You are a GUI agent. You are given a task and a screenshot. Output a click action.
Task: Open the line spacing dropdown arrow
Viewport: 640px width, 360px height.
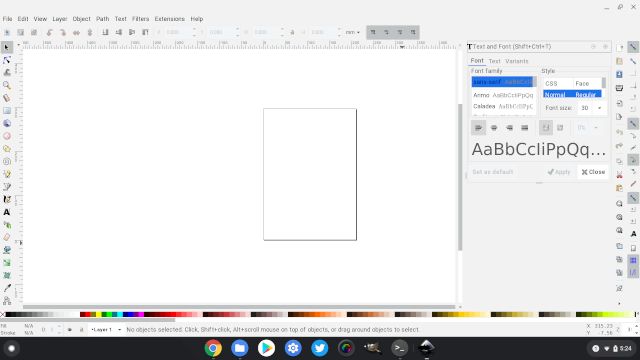click(x=596, y=128)
